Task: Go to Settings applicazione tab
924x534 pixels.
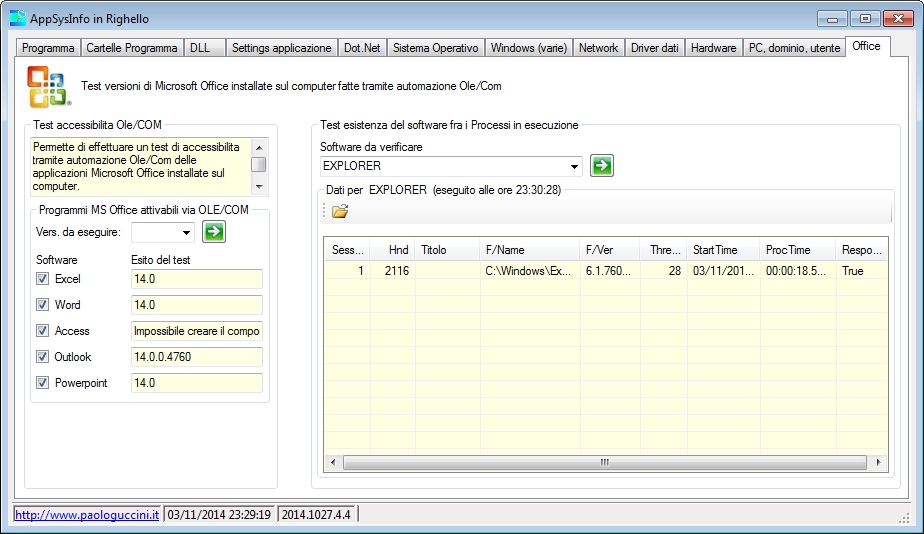Action: pos(282,48)
